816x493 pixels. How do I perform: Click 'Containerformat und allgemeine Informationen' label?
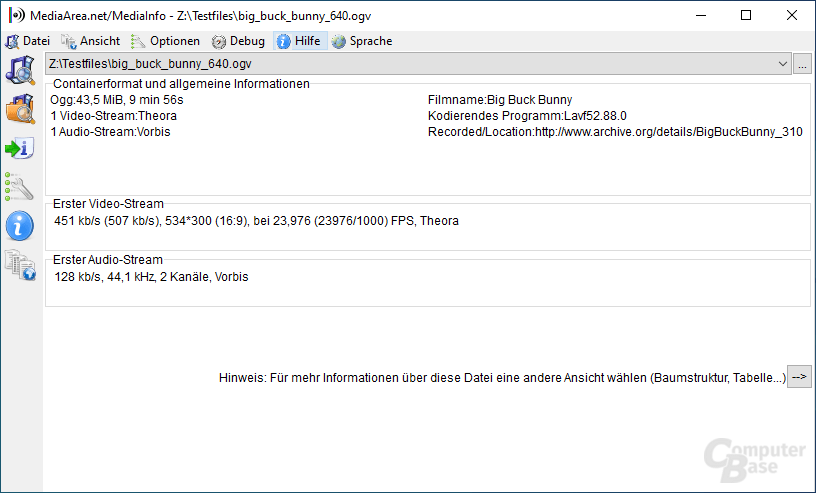point(181,84)
